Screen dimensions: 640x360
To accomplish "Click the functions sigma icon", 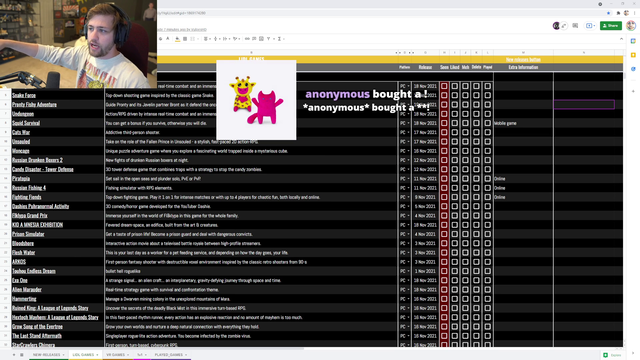I will click(279, 39).
